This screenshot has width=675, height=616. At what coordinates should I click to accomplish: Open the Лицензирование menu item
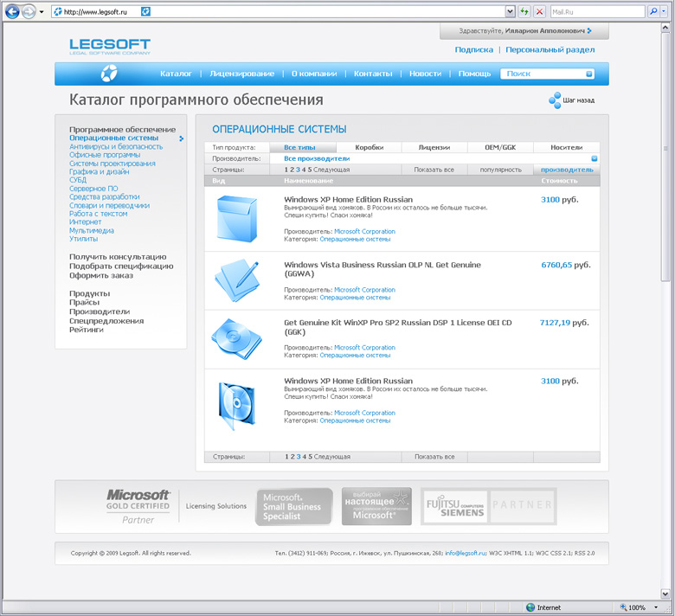[x=242, y=74]
